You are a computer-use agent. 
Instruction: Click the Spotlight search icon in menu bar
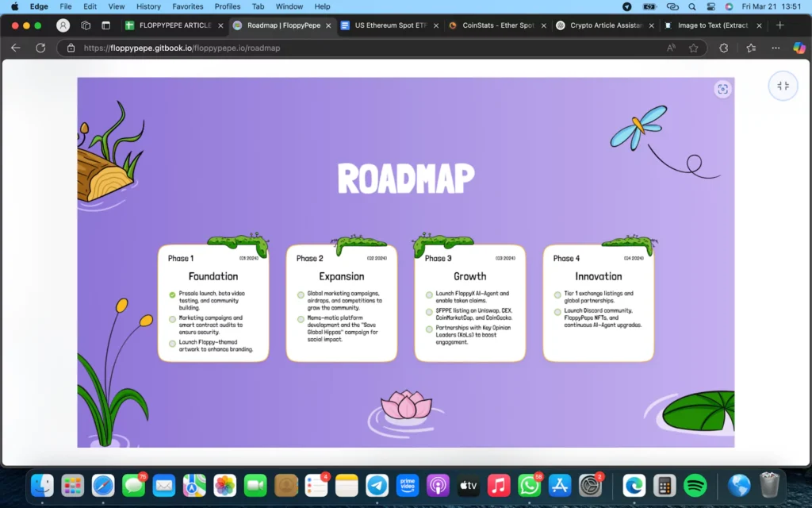(x=691, y=6)
